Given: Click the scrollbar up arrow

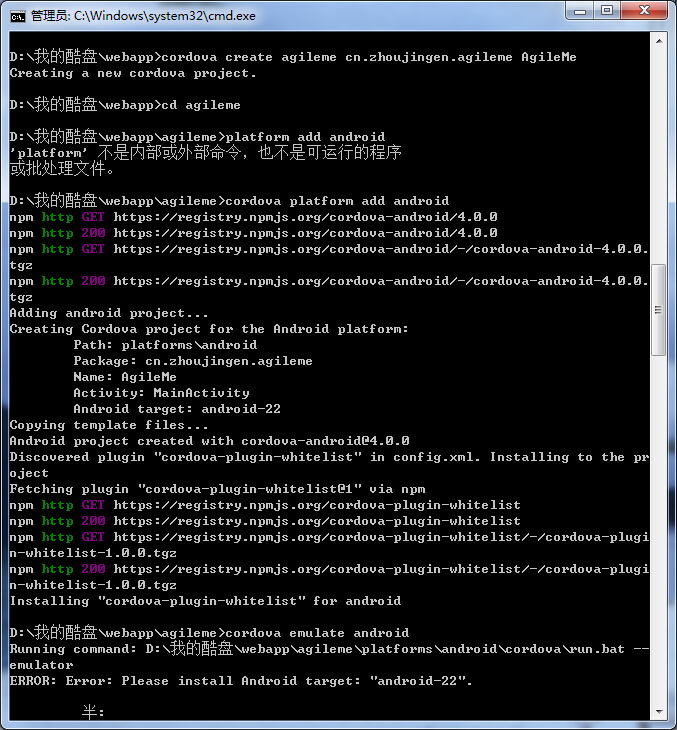Looking at the screenshot, I should click(x=659, y=41).
